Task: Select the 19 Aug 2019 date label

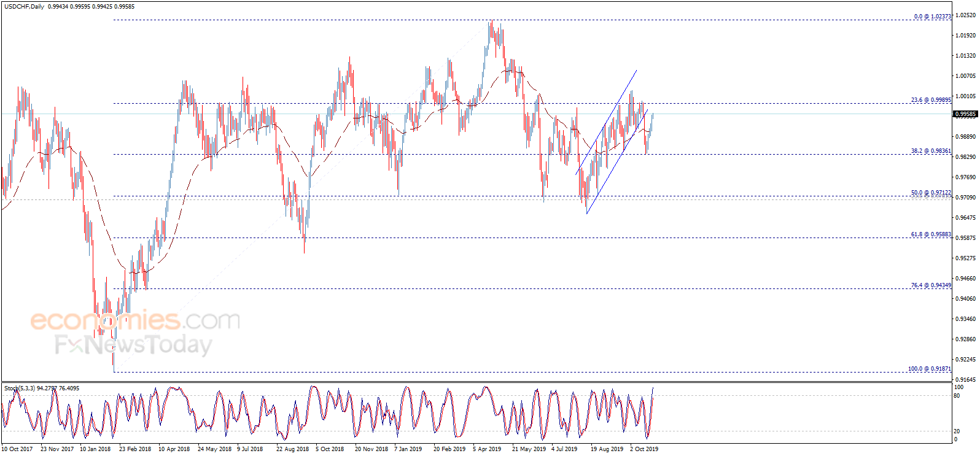Action: [x=607, y=449]
